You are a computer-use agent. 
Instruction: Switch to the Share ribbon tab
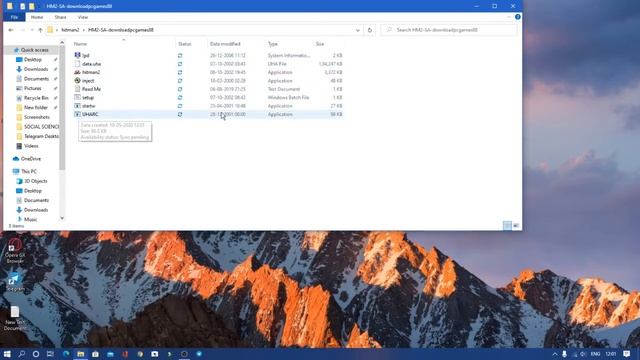pyautogui.click(x=60, y=17)
